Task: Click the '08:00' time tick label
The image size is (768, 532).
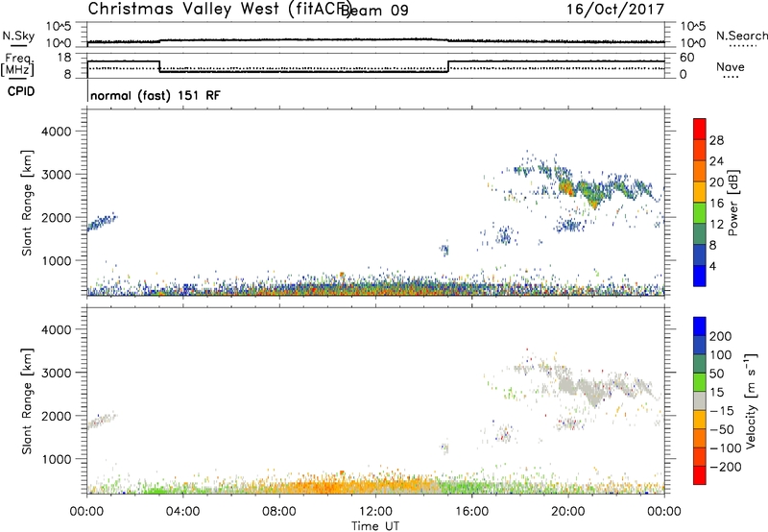Action: [x=279, y=512]
